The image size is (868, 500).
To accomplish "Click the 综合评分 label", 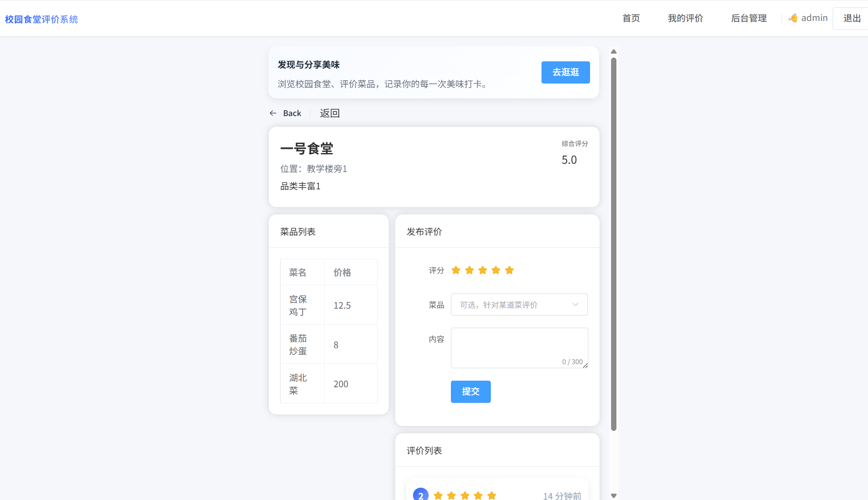I will [575, 144].
